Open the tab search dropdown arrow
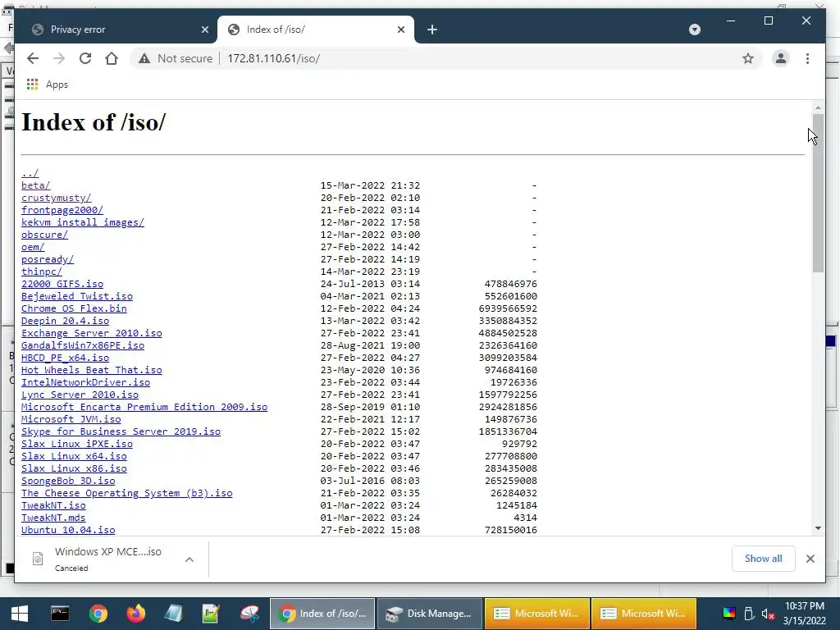 (694, 30)
